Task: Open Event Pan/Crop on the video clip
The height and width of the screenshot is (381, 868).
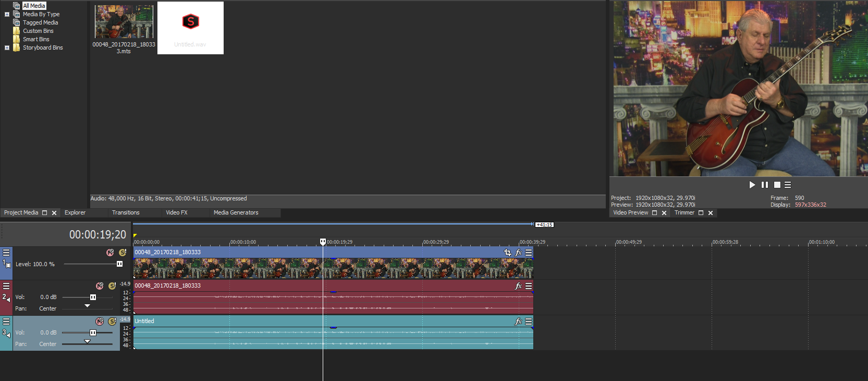Action: pos(507,253)
